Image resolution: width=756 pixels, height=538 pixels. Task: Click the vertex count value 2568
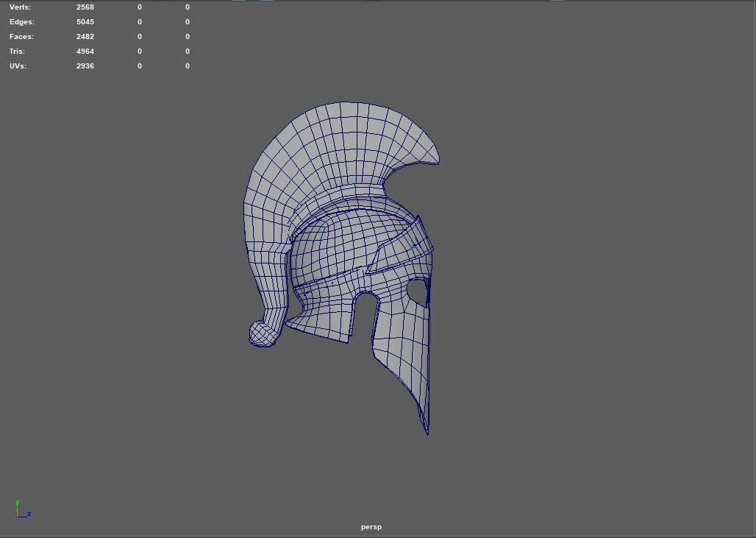(x=85, y=7)
